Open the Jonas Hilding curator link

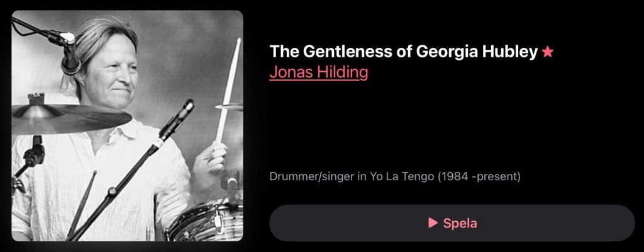point(319,72)
